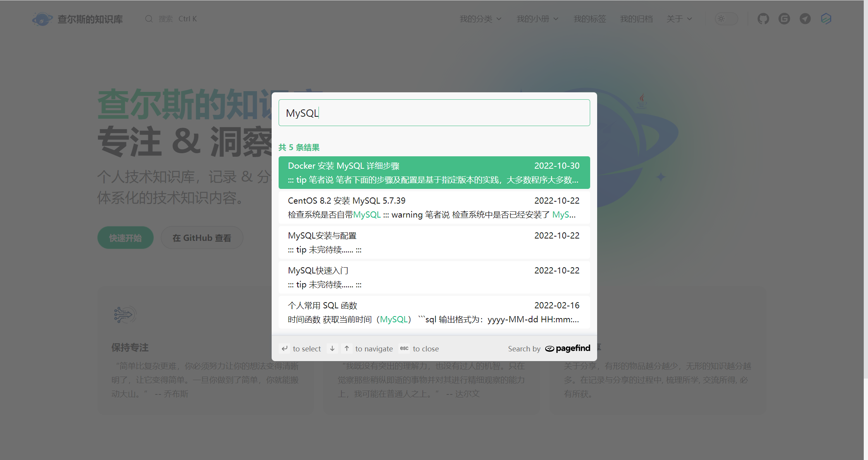
Task: Open the 我的标签 nav item
Action: click(589, 19)
